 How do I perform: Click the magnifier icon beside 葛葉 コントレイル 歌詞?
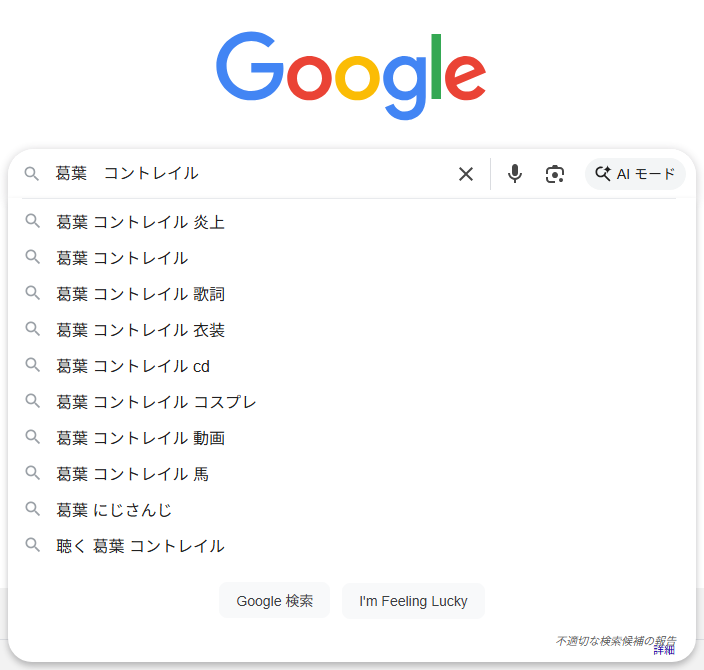click(33, 293)
